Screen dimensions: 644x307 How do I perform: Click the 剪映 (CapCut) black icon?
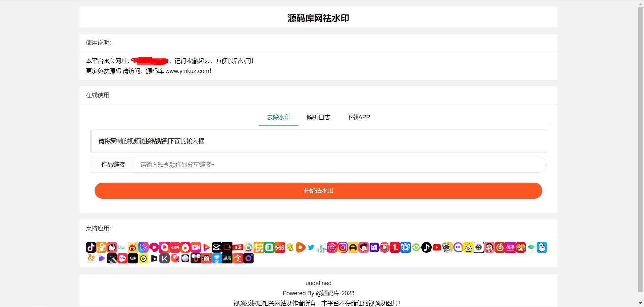(x=217, y=247)
